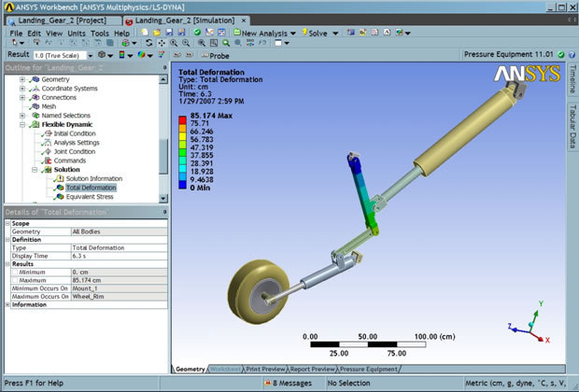Collapse the Results section in Details panel
Screen dimensions: 579x392
tap(6, 264)
